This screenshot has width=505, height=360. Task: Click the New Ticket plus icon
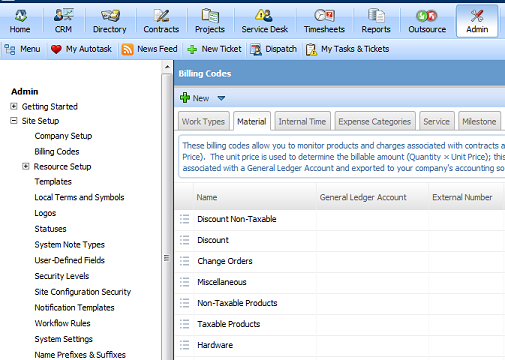[x=192, y=49]
